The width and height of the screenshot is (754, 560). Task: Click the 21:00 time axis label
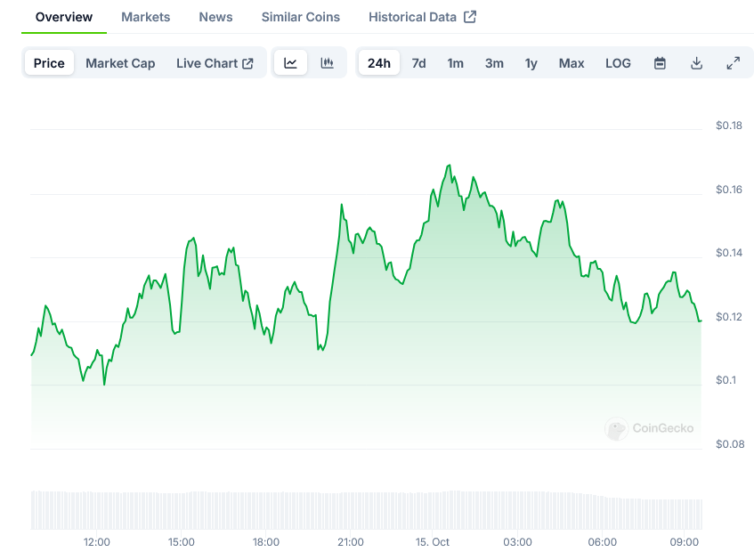click(x=351, y=542)
